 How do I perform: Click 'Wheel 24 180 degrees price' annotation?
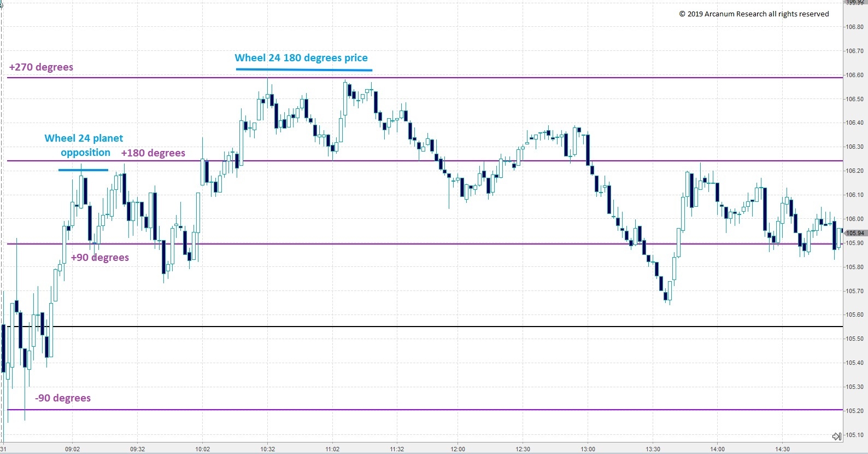coord(301,58)
